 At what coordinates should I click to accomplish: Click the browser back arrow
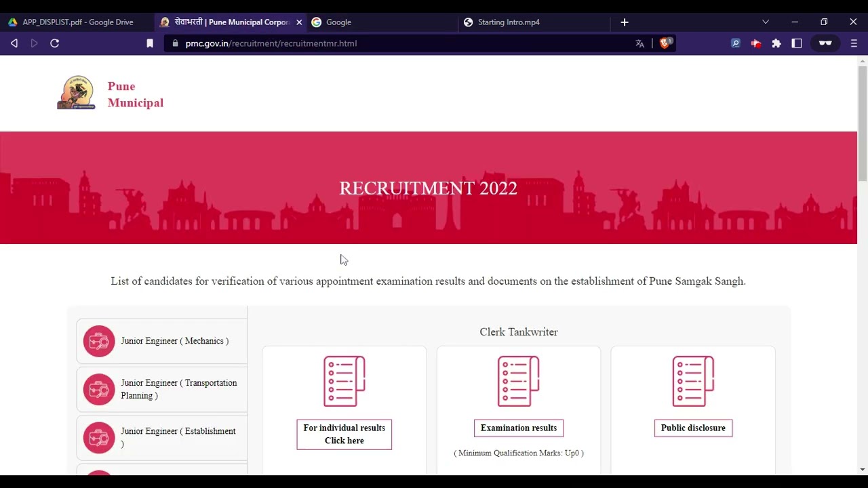14,43
